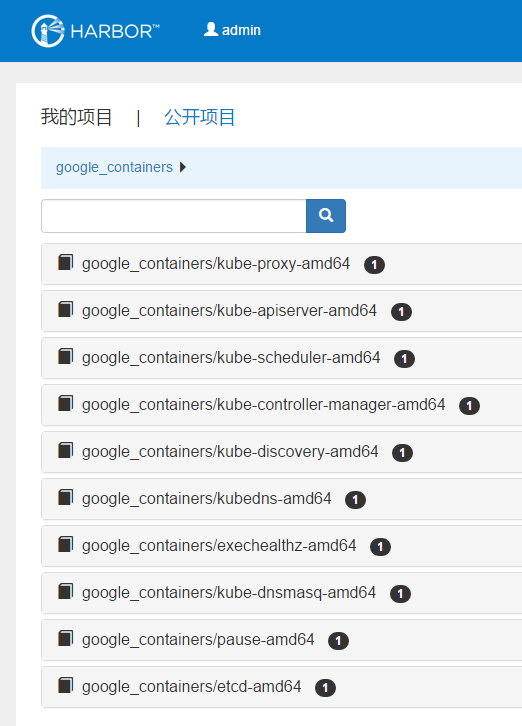Click the tag count badge for kubedns-amd64
The image size is (522, 726).
tap(355, 500)
